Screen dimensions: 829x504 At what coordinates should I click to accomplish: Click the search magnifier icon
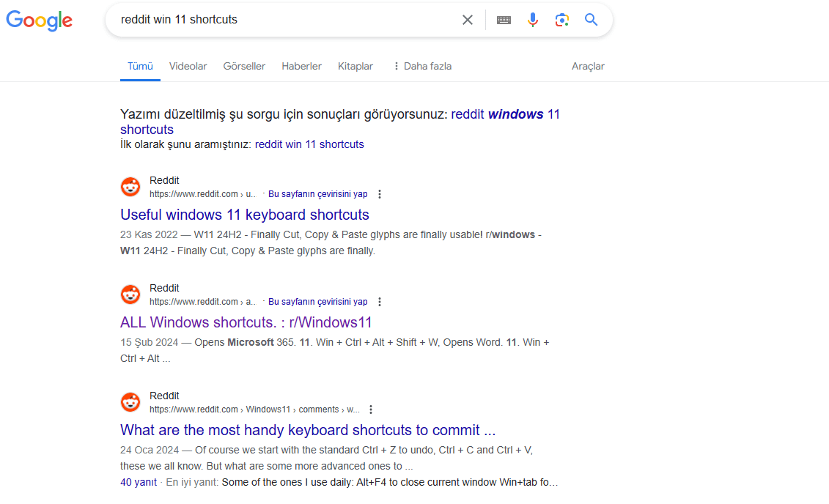point(591,20)
